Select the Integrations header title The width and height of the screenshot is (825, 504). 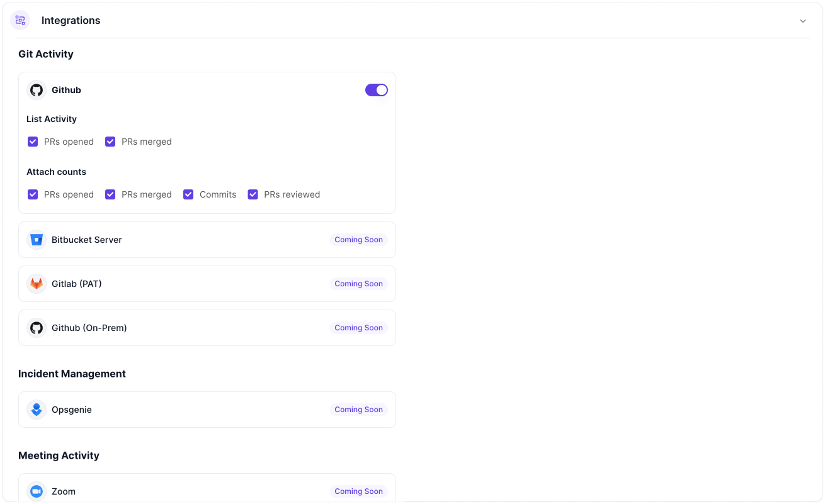tap(71, 20)
